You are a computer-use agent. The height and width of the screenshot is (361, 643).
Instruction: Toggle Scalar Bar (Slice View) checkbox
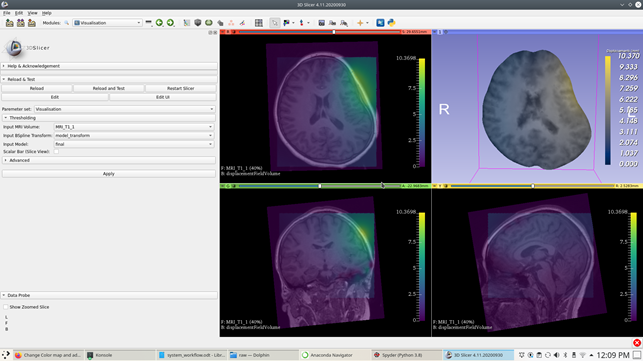pos(56,151)
